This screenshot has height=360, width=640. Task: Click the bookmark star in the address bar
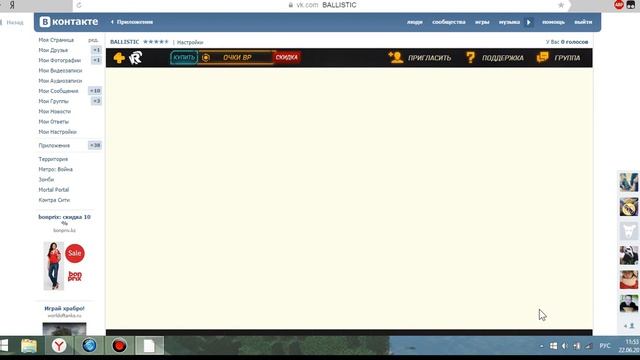[561, 5]
